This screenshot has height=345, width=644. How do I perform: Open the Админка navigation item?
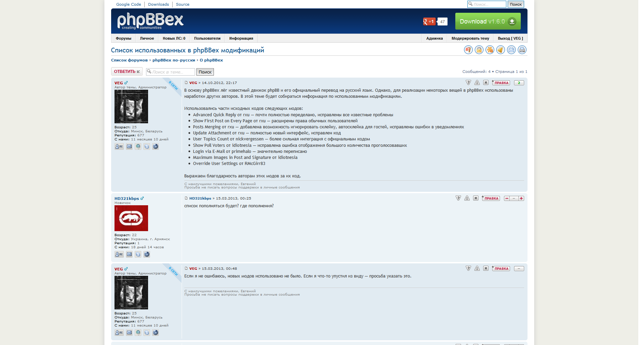tap(434, 38)
